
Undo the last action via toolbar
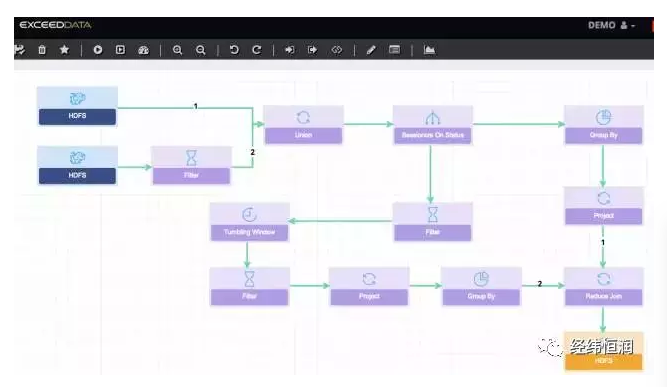tap(234, 50)
